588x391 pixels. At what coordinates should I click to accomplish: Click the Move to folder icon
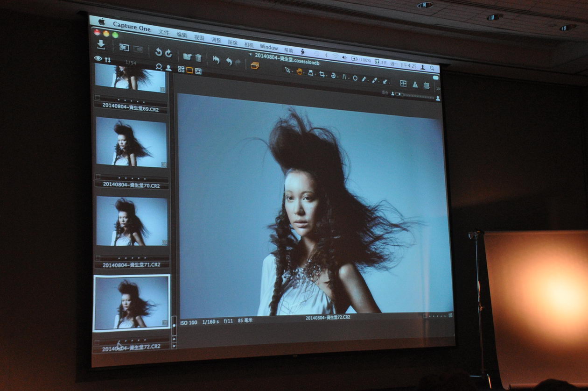click(188, 57)
